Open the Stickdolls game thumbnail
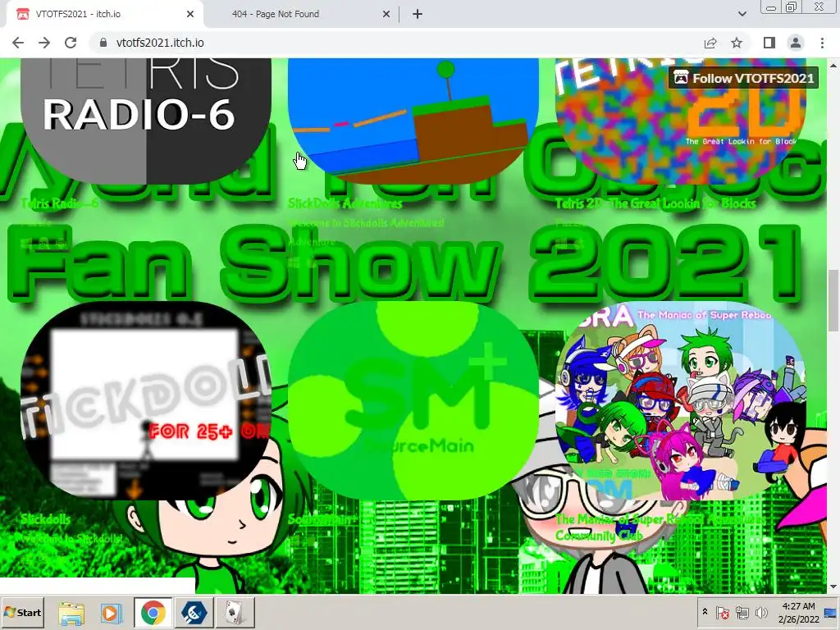 tap(146, 400)
